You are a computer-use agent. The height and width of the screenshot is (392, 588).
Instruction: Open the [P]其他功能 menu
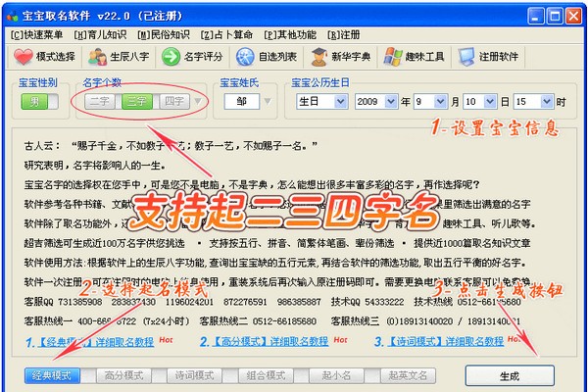290,35
